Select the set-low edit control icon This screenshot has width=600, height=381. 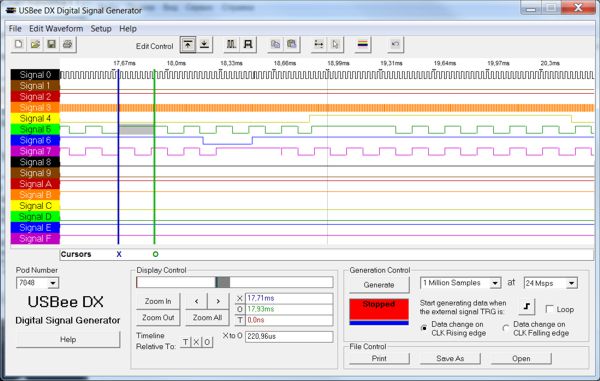click(x=204, y=45)
